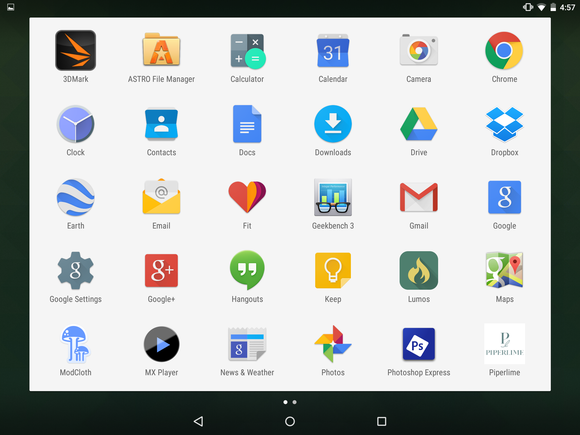
Task: Open the Downloads app
Action: click(333, 124)
